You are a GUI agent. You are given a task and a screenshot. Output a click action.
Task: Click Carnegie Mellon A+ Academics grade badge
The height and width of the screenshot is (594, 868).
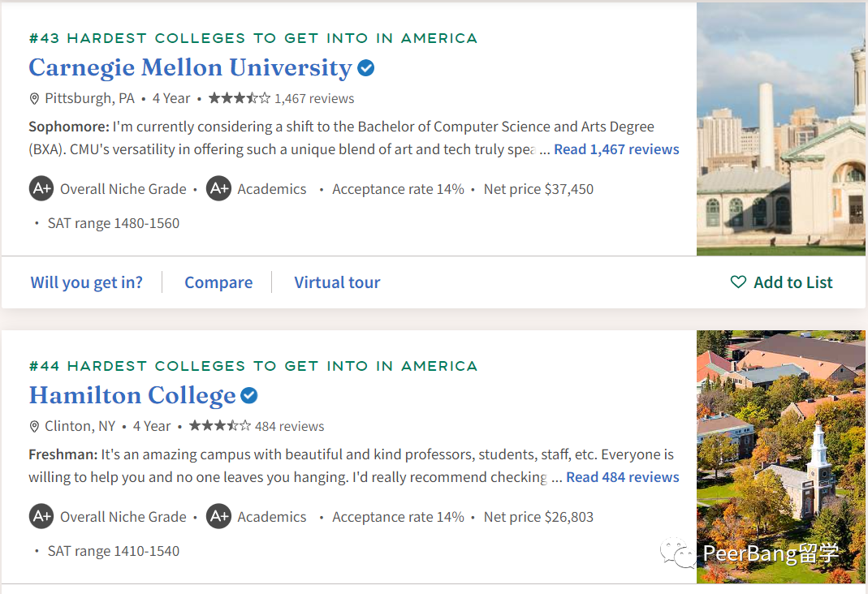click(218, 189)
